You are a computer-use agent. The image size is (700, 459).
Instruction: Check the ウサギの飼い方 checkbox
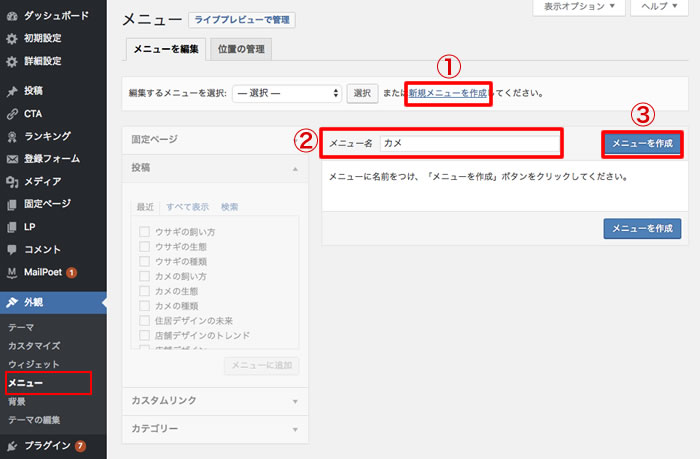click(145, 232)
